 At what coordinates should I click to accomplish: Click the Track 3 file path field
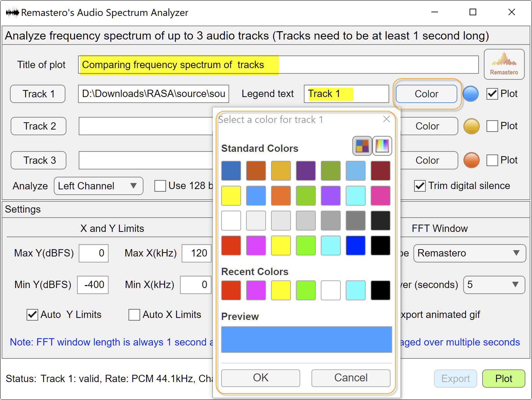146,160
